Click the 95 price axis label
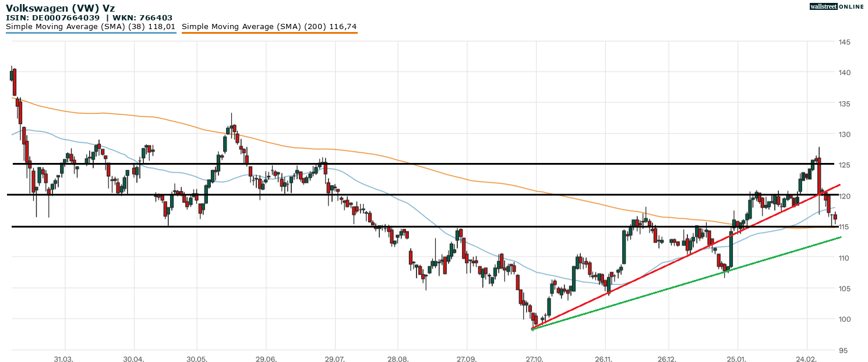 point(842,350)
